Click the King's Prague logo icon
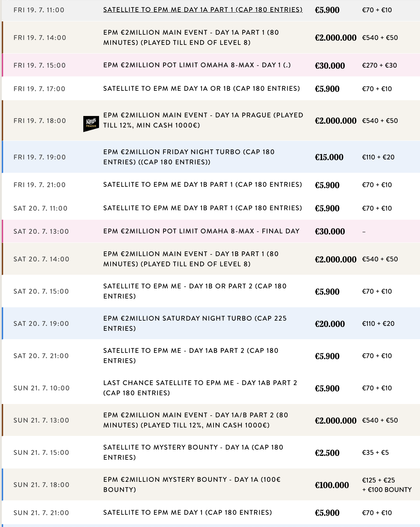 coord(91,124)
